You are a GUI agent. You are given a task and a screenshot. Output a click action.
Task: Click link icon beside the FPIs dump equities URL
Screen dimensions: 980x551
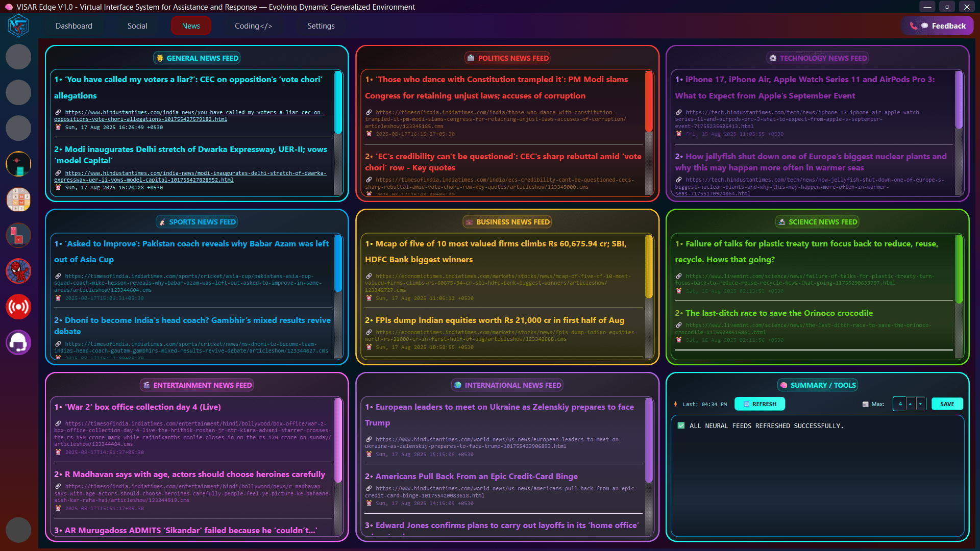tap(369, 332)
